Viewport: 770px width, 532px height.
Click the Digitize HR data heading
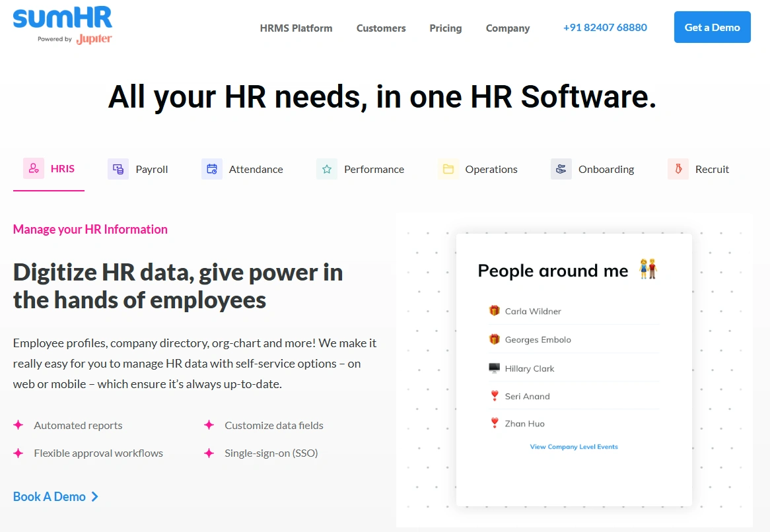[x=178, y=286]
